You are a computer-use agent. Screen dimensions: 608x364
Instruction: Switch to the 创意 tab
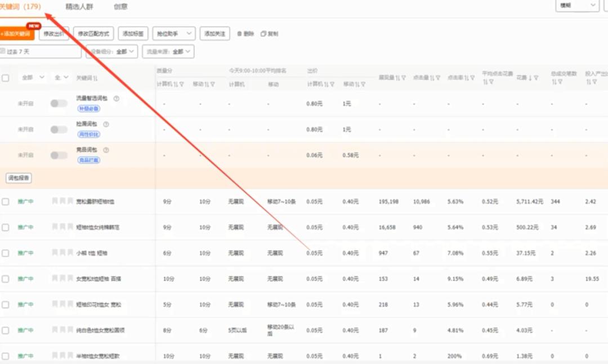(x=120, y=7)
